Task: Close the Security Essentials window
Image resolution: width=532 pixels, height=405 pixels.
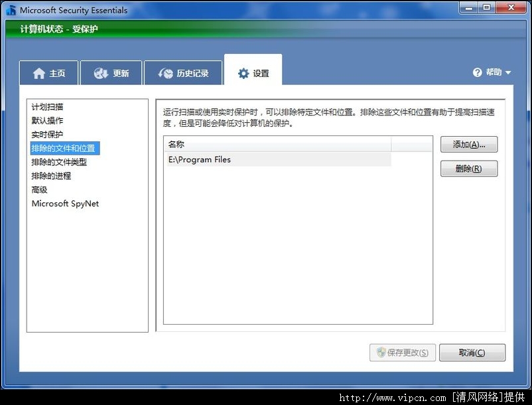Action: pos(511,7)
